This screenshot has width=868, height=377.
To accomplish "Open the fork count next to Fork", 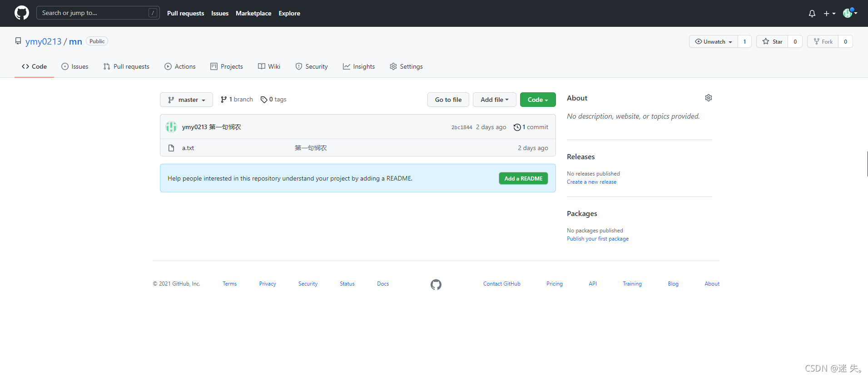I will coord(845,41).
